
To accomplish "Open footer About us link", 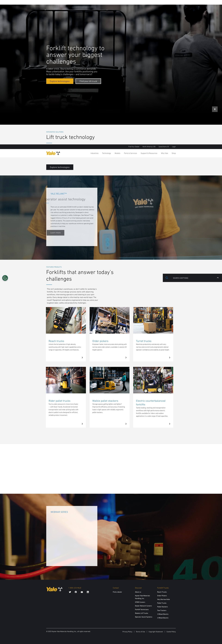I will (138, 592).
